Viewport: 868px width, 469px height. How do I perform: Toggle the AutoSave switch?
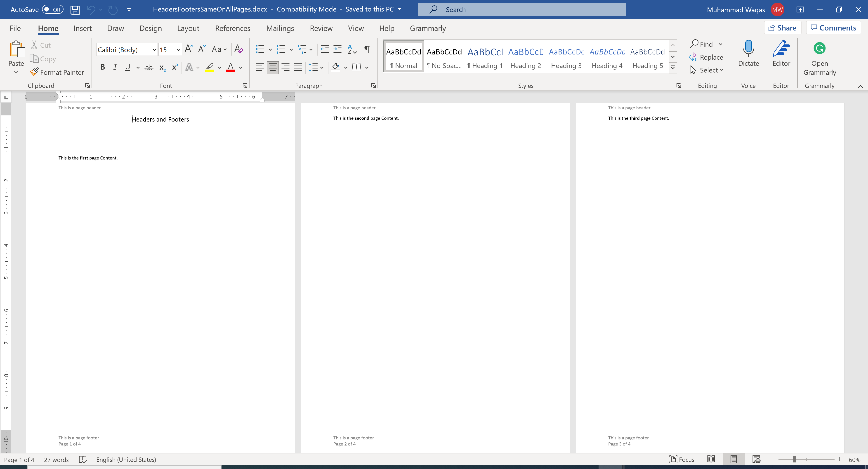click(x=53, y=9)
